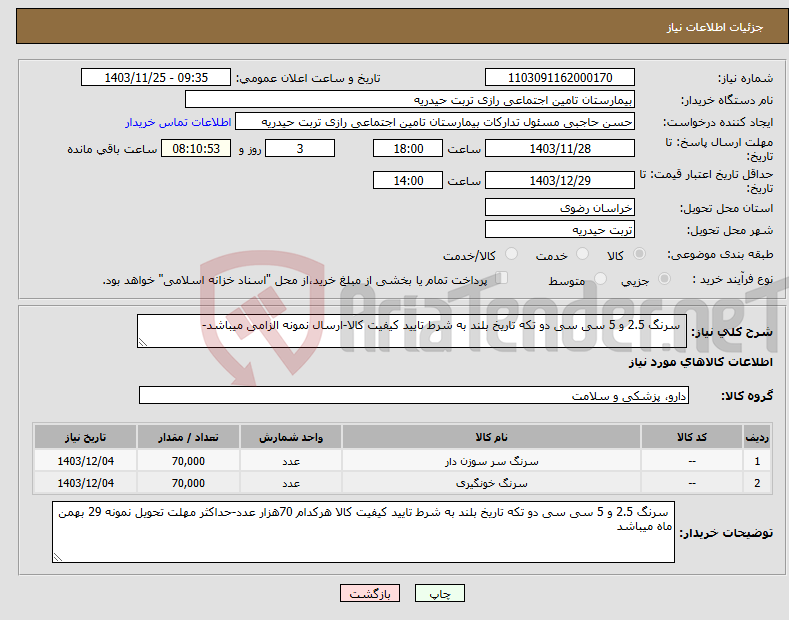Screen dimensions: 789x620
Task: Select the خدمت radio button
Action: coord(582,254)
